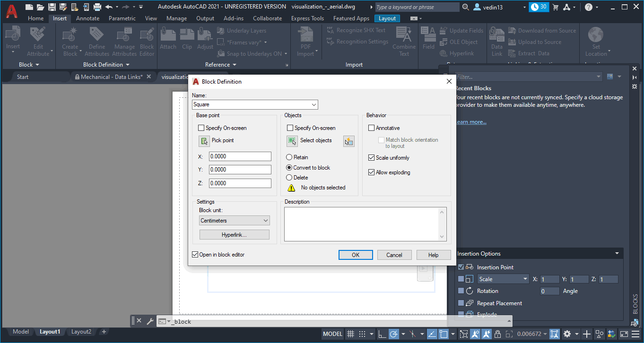The width and height of the screenshot is (644, 343).
Task: Click the New file icon in quick access toolbar
Action: point(29,7)
